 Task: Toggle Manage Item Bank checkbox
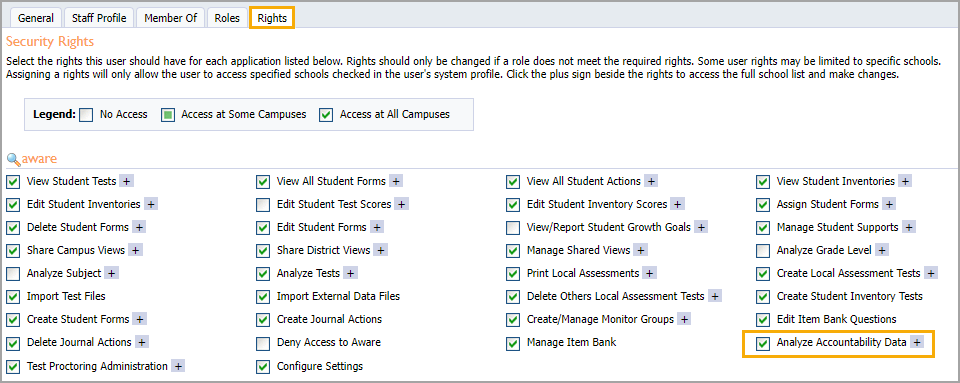512,343
